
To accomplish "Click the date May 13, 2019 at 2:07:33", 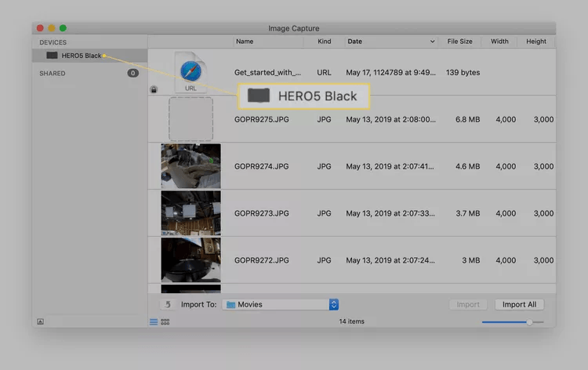I will point(390,213).
